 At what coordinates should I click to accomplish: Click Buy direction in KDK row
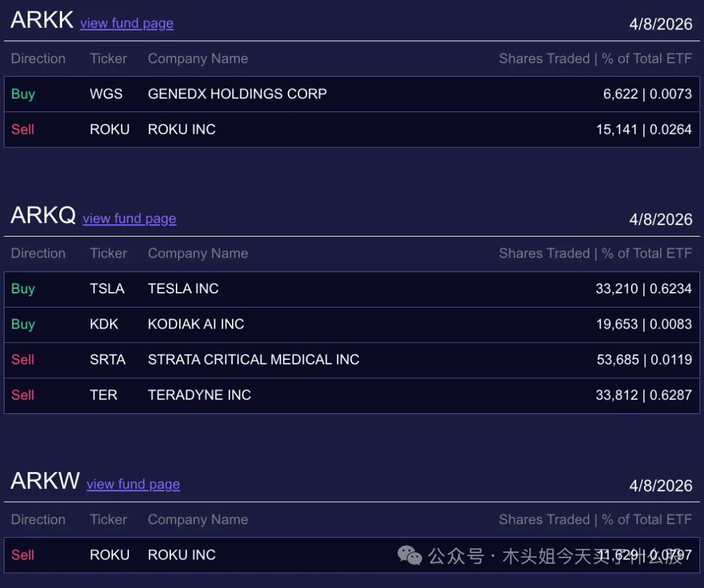coord(23,325)
